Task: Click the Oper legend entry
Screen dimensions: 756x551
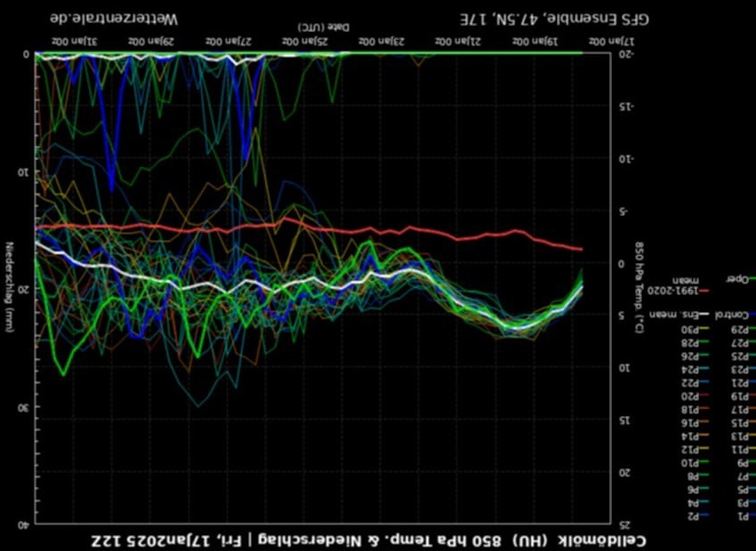Action: [x=736, y=278]
